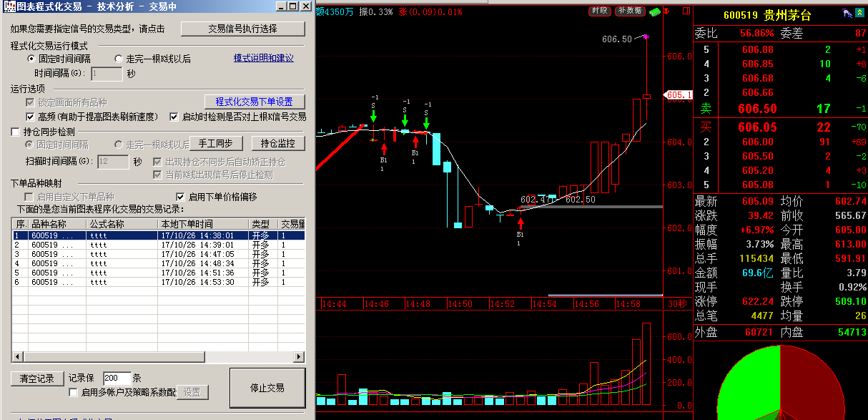Click sell-3 price 606.68

(x=758, y=78)
